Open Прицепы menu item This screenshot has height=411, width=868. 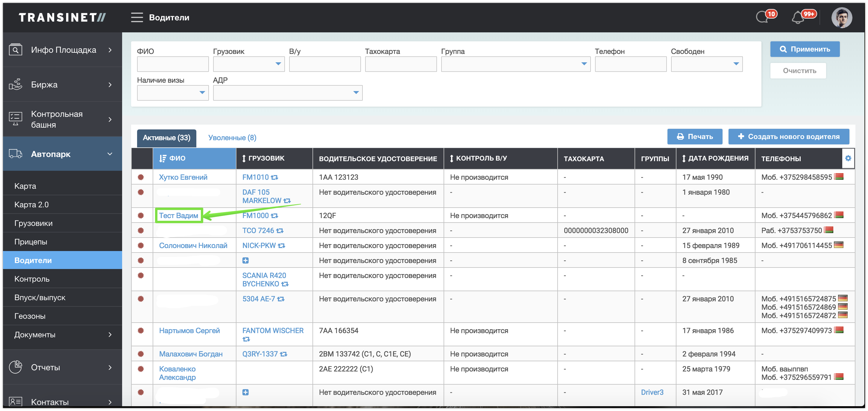[x=62, y=242]
